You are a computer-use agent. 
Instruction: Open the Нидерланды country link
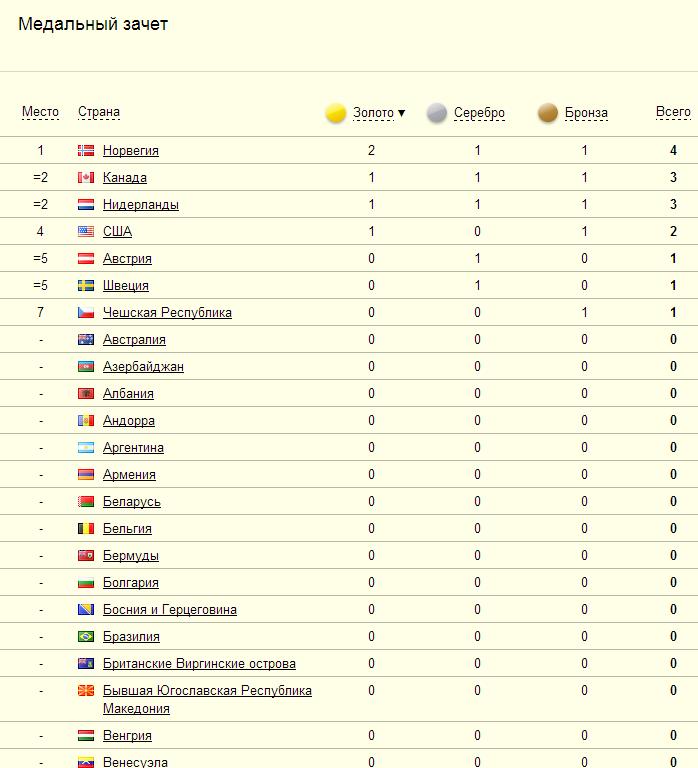[141, 205]
